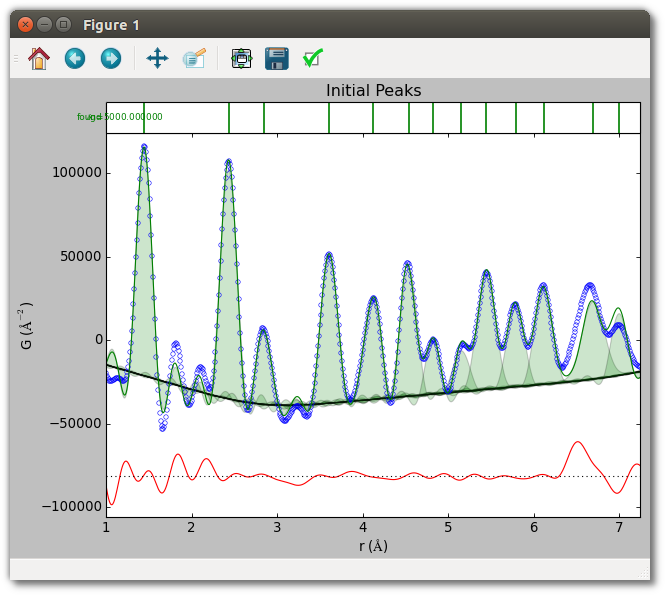Click the x-axis tick label 4
The image size is (666, 596).
(363, 528)
